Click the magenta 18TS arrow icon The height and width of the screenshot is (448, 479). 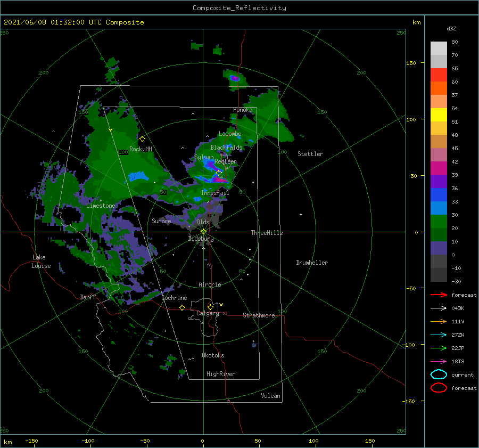point(439,362)
